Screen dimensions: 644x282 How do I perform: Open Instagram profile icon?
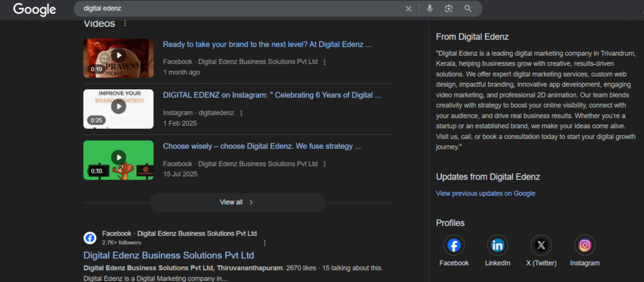pos(585,246)
